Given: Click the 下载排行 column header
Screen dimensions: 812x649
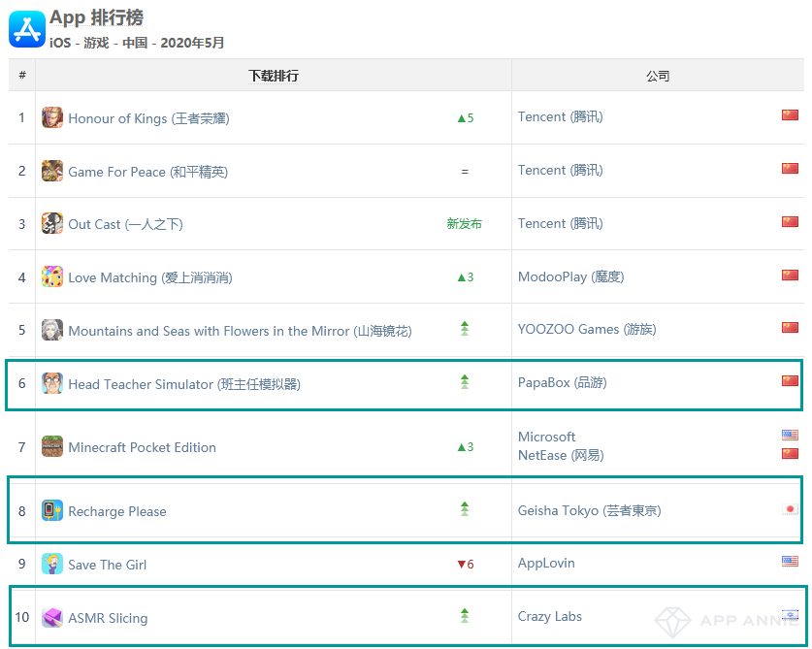Looking at the screenshot, I should click(274, 76).
